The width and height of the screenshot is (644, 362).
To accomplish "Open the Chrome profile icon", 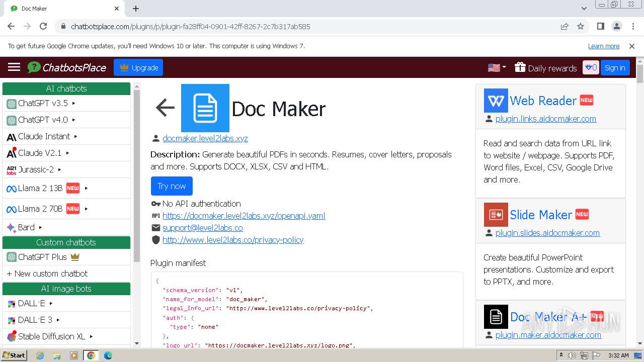I will coord(616,26).
